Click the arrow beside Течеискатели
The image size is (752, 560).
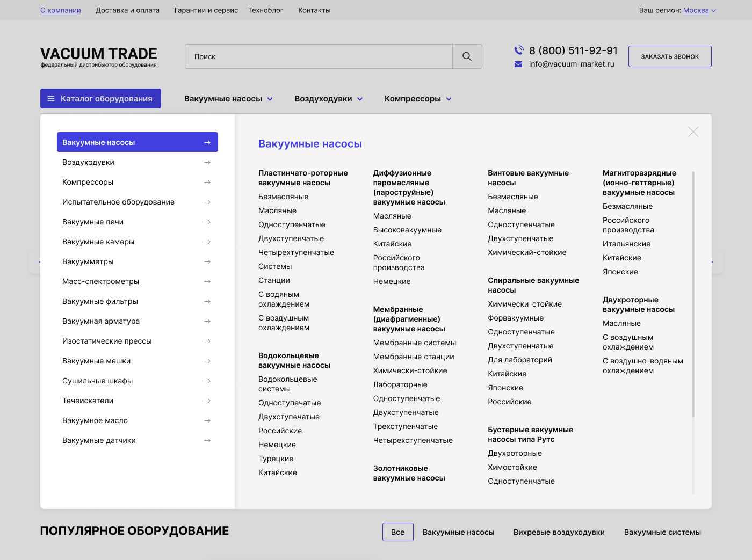[x=207, y=401]
